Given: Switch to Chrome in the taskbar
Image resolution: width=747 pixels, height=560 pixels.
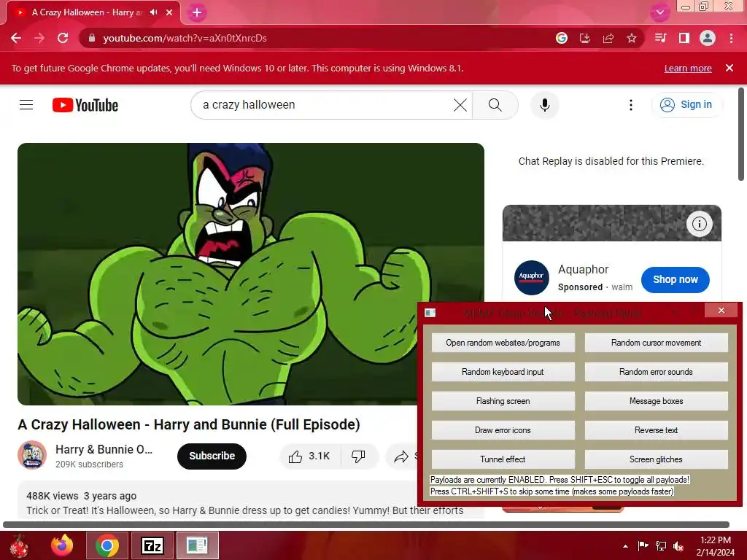Looking at the screenshot, I should click(x=107, y=545).
